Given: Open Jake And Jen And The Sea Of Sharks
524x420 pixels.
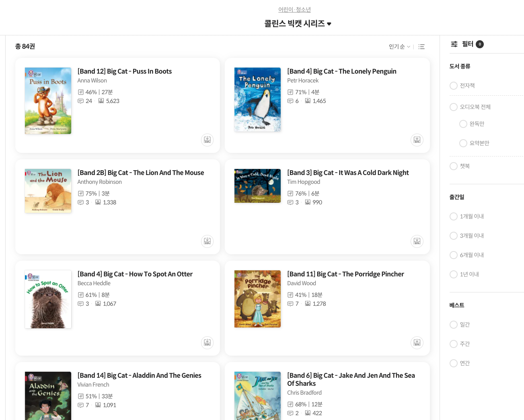Looking at the screenshot, I should (x=351, y=379).
